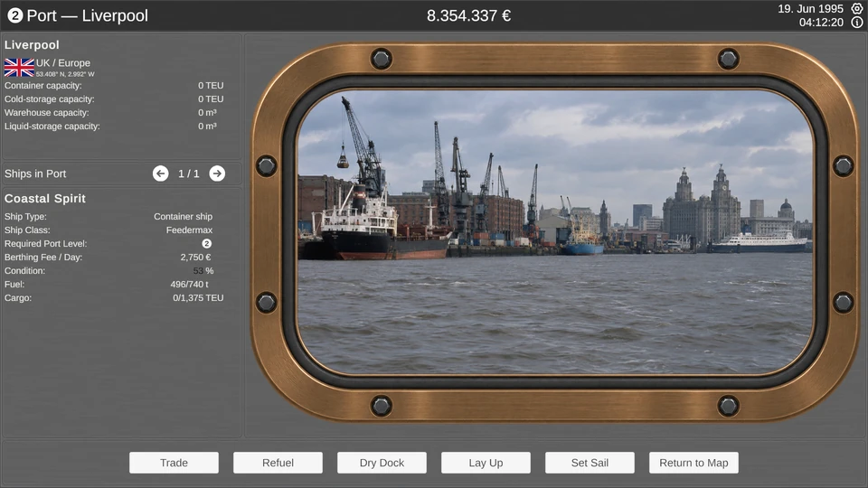Click the UK / Europe region text
Viewport: 868px width, 488px height.
[63, 63]
